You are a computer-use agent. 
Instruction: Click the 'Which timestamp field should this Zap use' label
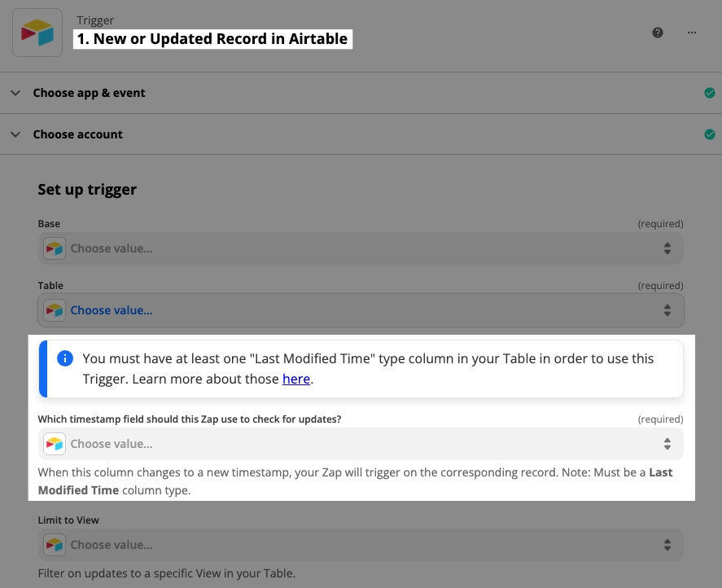tap(189, 419)
